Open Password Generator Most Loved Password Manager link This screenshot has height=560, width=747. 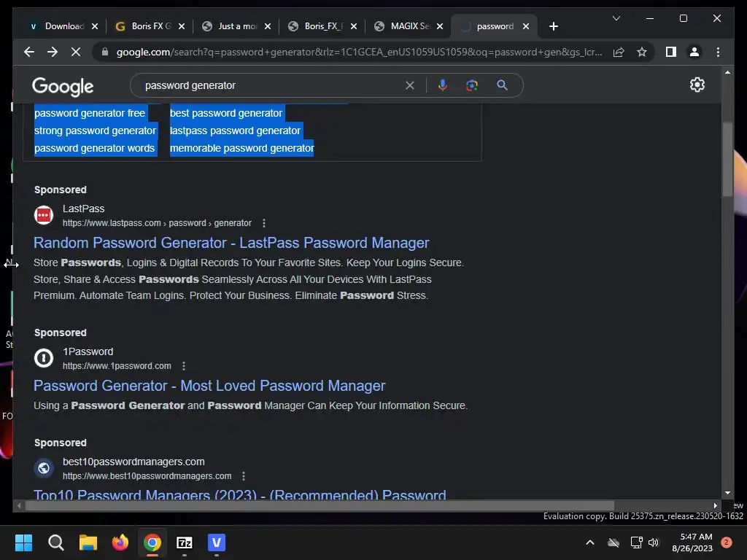point(209,386)
